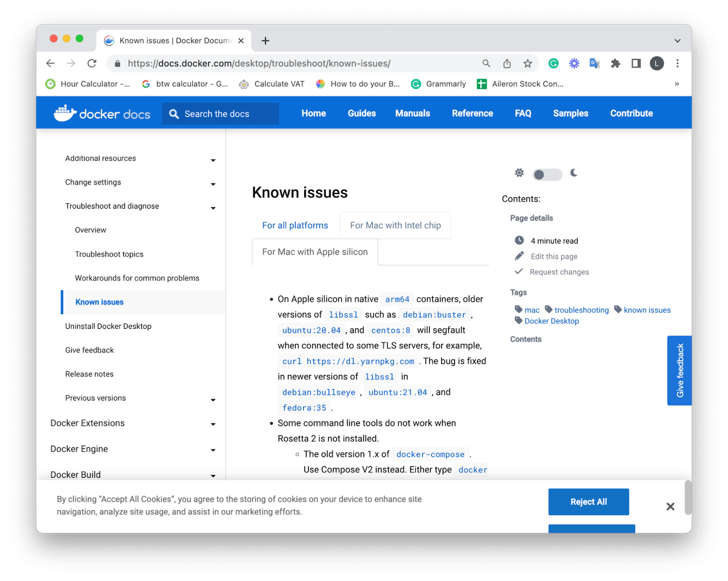728x581 pixels.
Task: Click the pencil icon beside Edit this page
Action: (x=519, y=256)
